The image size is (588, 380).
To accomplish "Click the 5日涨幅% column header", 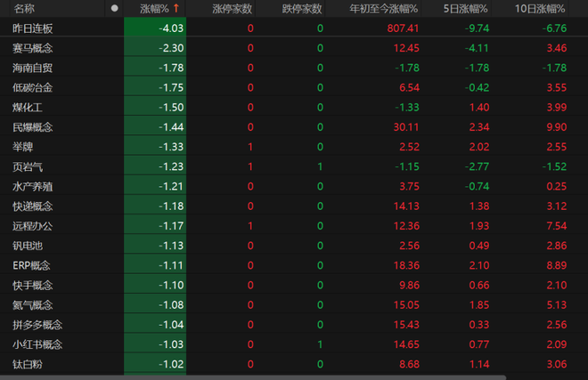I will click(465, 9).
